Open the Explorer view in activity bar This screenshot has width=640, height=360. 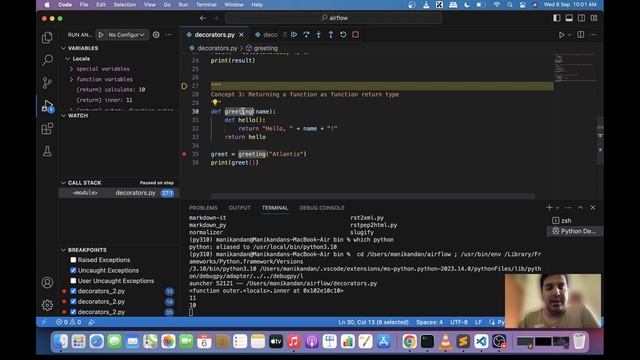tap(47, 38)
